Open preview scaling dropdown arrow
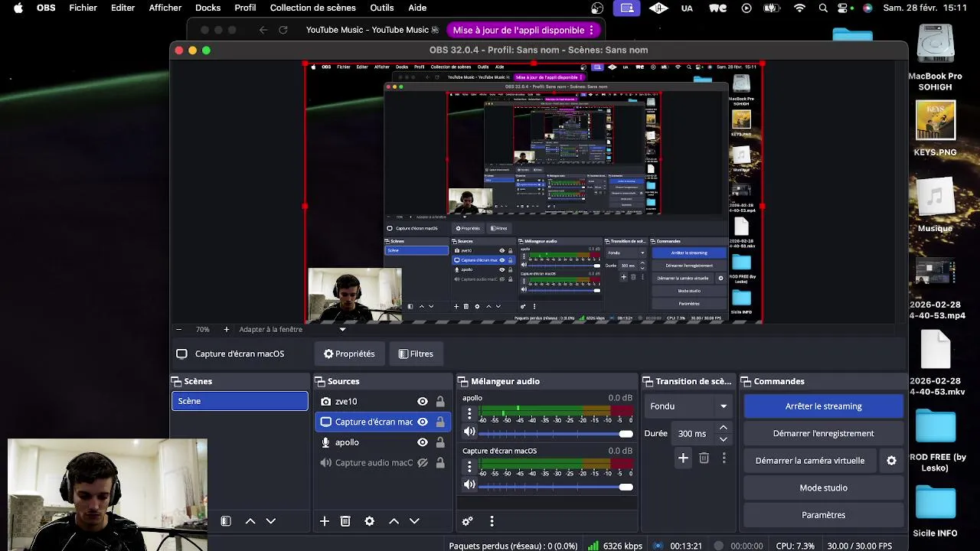The width and height of the screenshot is (980, 551). coord(342,330)
